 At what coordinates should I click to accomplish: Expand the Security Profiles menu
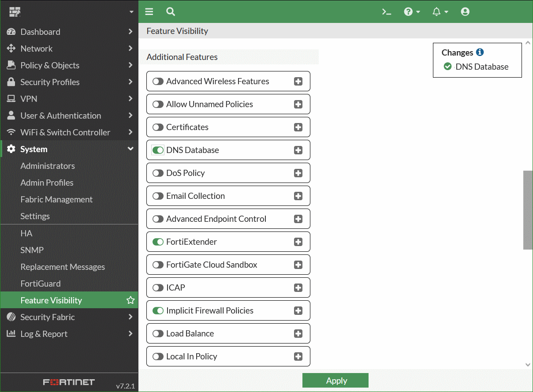tap(50, 82)
